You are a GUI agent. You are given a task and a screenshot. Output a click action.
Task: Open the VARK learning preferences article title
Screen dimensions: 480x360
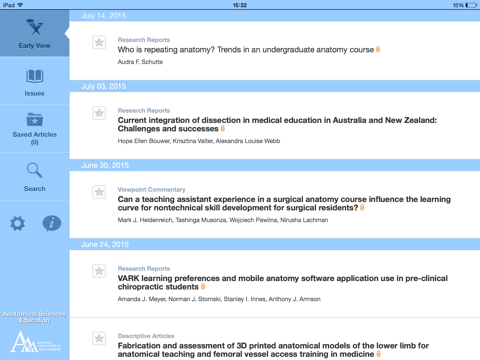click(x=283, y=282)
